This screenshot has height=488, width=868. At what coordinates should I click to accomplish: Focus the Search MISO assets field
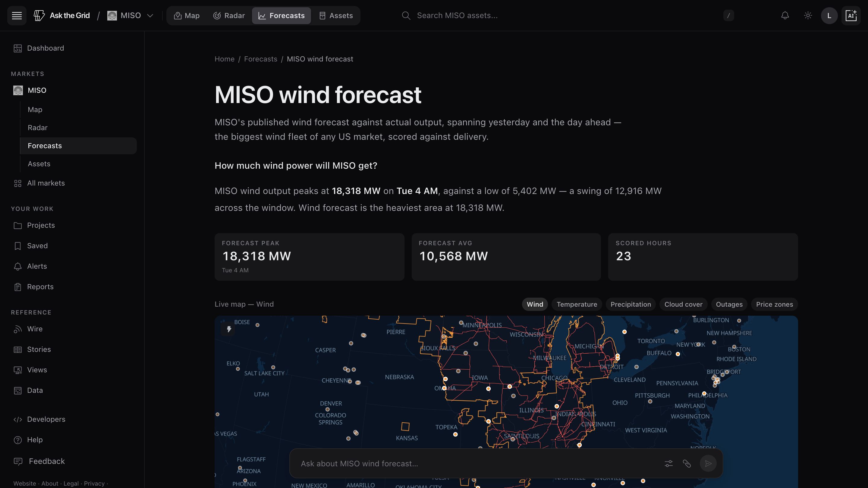click(567, 15)
